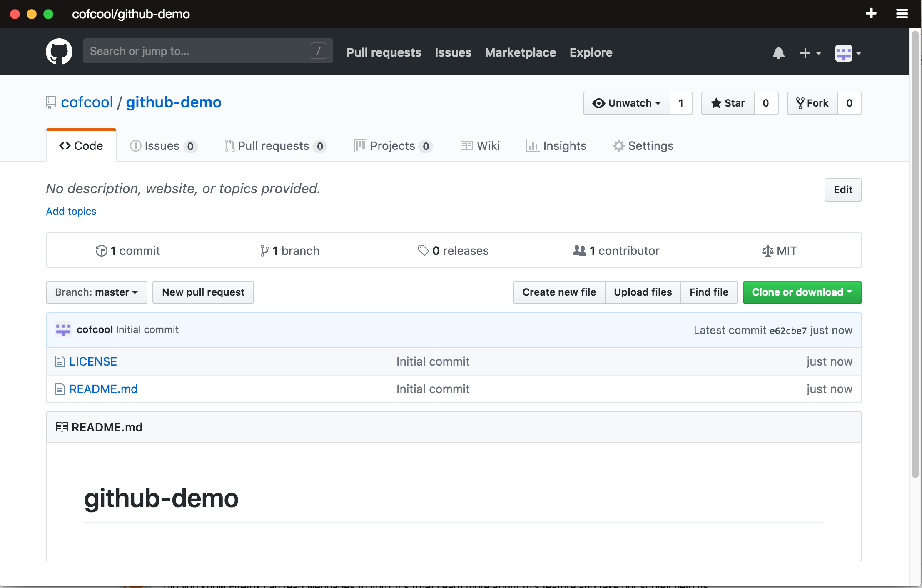Click the github-demo README heading

point(161,498)
